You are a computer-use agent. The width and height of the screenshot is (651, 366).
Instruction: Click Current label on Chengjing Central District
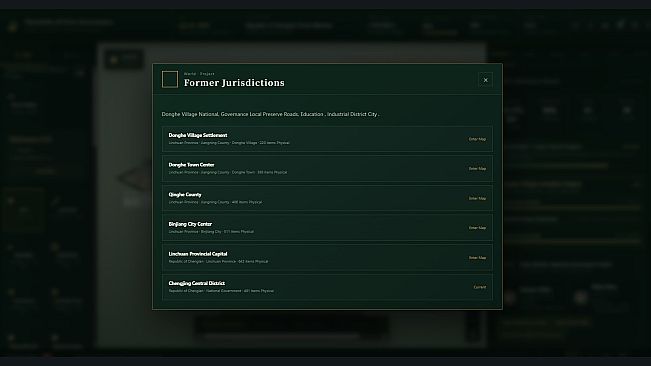click(x=480, y=287)
